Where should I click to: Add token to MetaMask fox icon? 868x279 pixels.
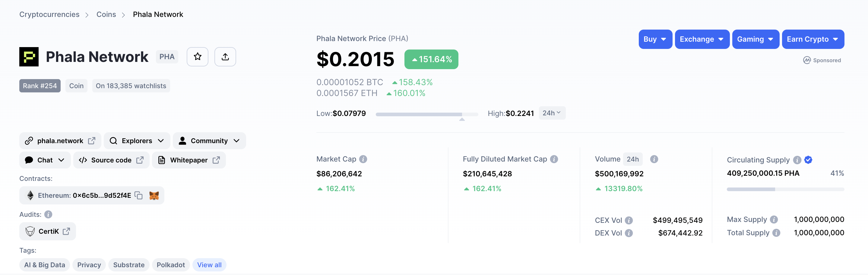click(154, 195)
